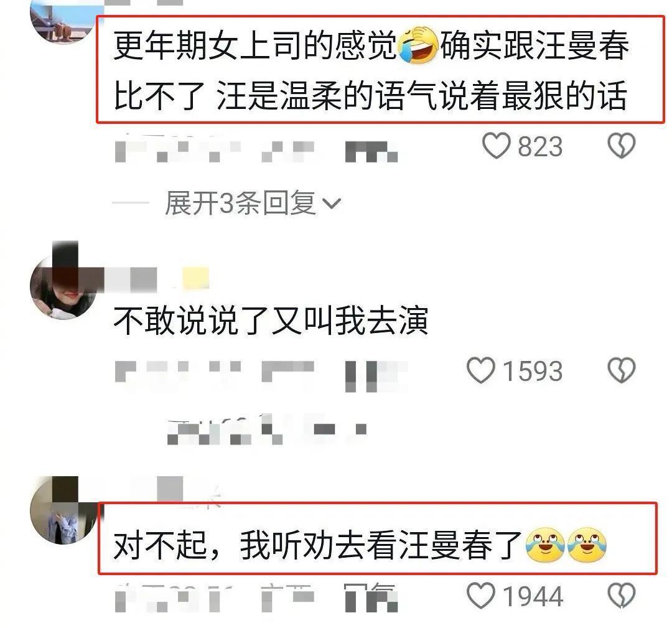The image size is (672, 628).
Task: Tap the 1593 like count
Action: tap(532, 371)
